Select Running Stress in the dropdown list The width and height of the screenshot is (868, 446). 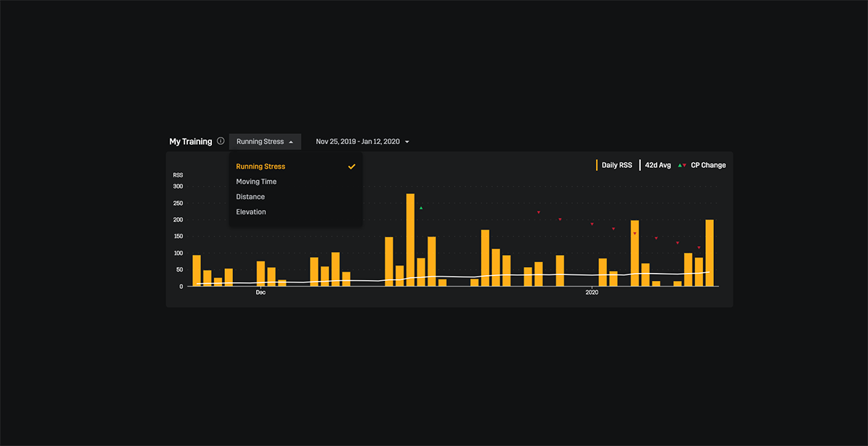click(x=260, y=167)
